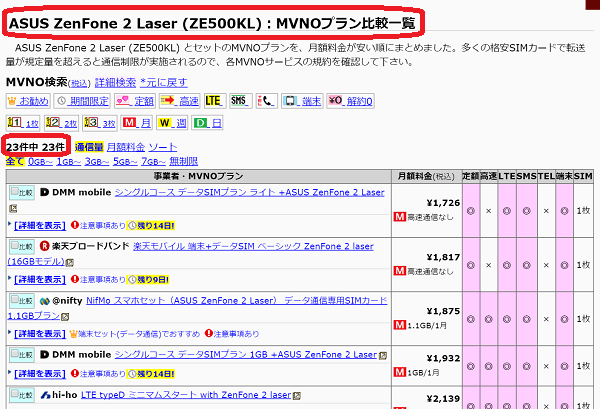Open DMM データSIMプラン 1GB link

click(x=246, y=355)
